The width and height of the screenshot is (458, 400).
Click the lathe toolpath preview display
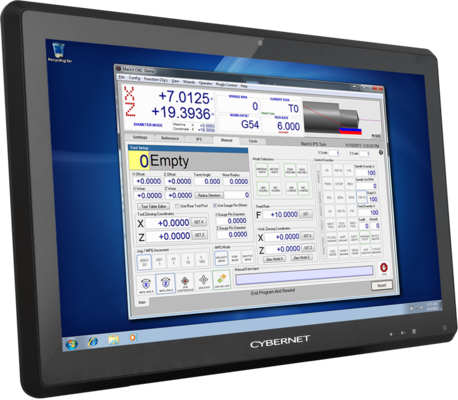click(x=342, y=117)
